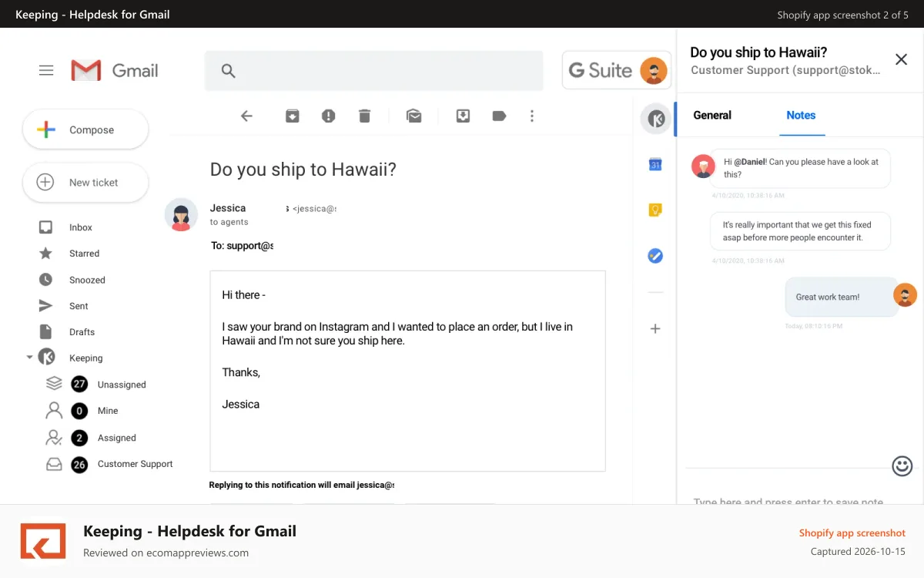Create a New ticket

(85, 183)
